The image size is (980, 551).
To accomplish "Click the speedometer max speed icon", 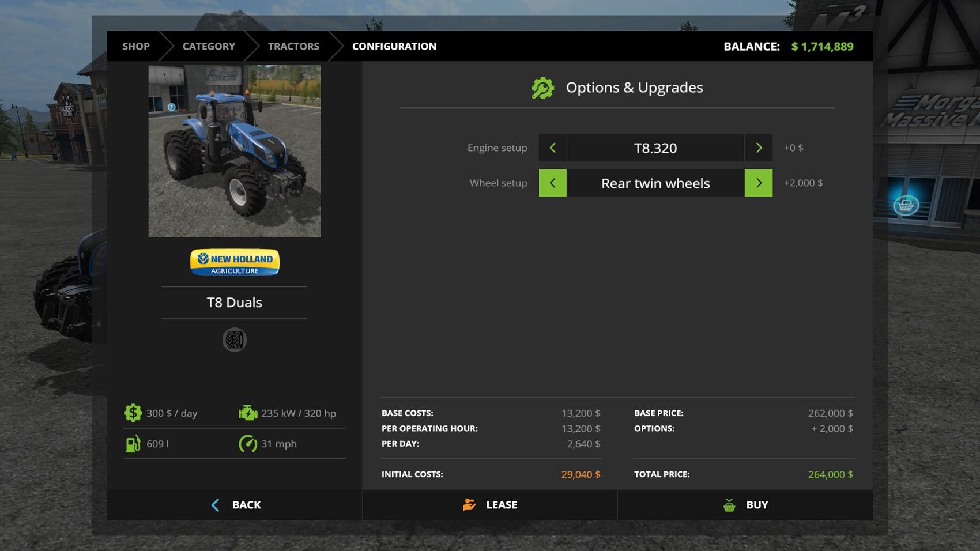I will click(x=248, y=444).
